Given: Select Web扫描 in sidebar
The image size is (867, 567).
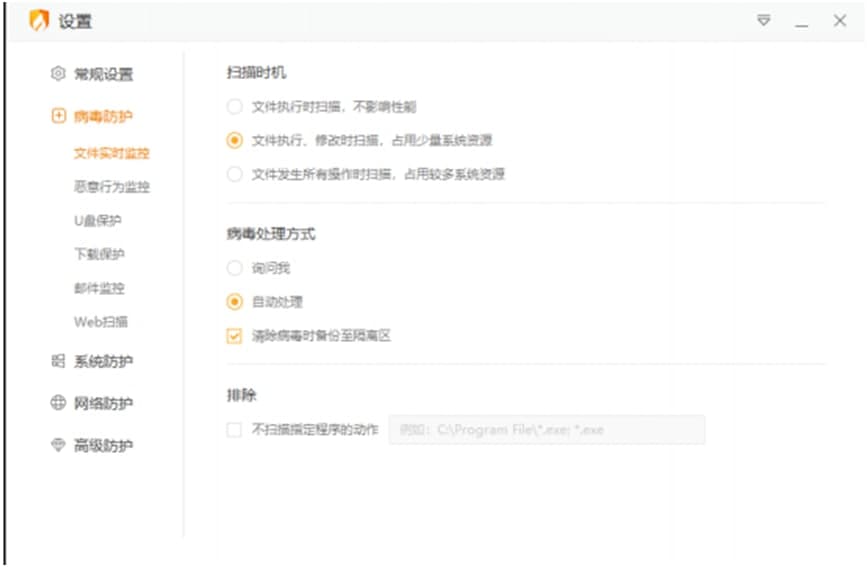Looking at the screenshot, I should [101, 322].
